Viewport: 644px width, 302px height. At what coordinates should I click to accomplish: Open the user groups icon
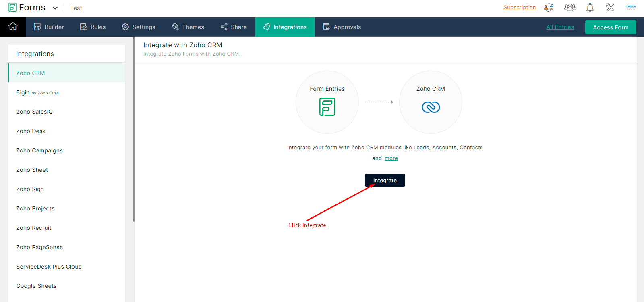[570, 8]
